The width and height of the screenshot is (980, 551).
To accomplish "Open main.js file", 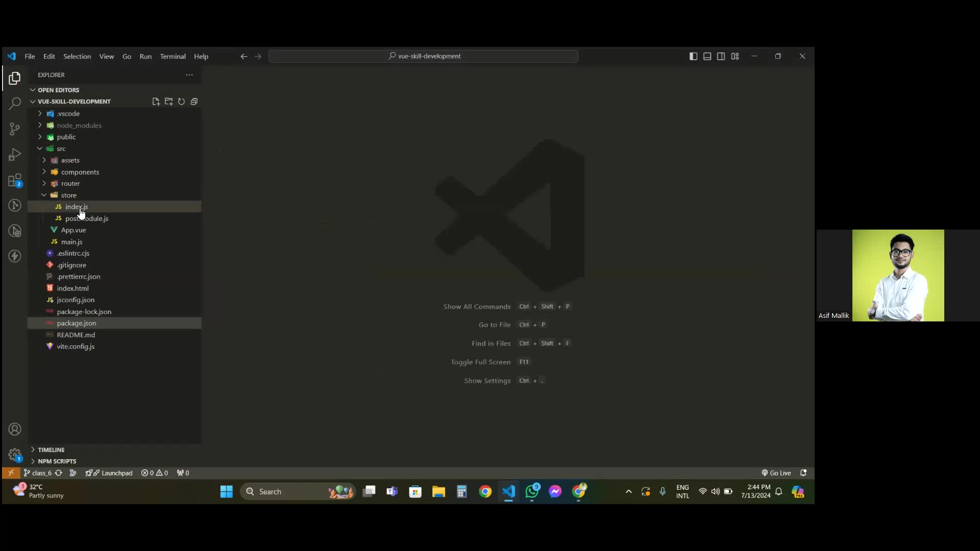I will pyautogui.click(x=114, y=242).
